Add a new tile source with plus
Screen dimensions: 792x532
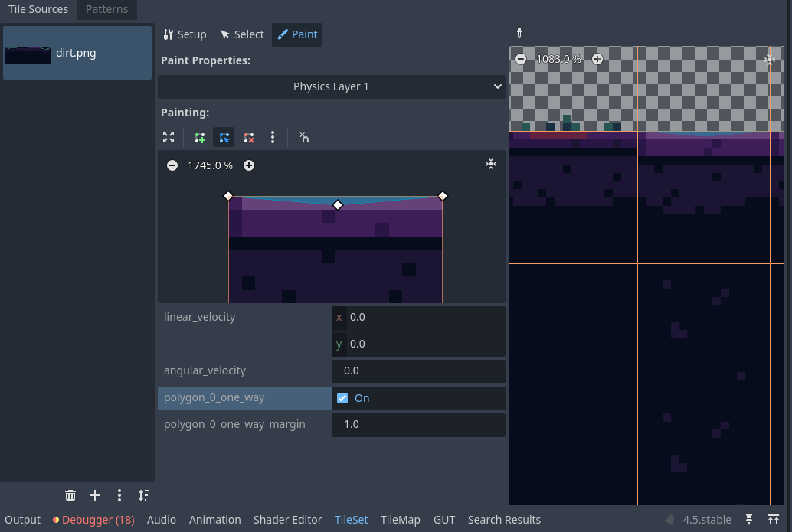click(95, 495)
